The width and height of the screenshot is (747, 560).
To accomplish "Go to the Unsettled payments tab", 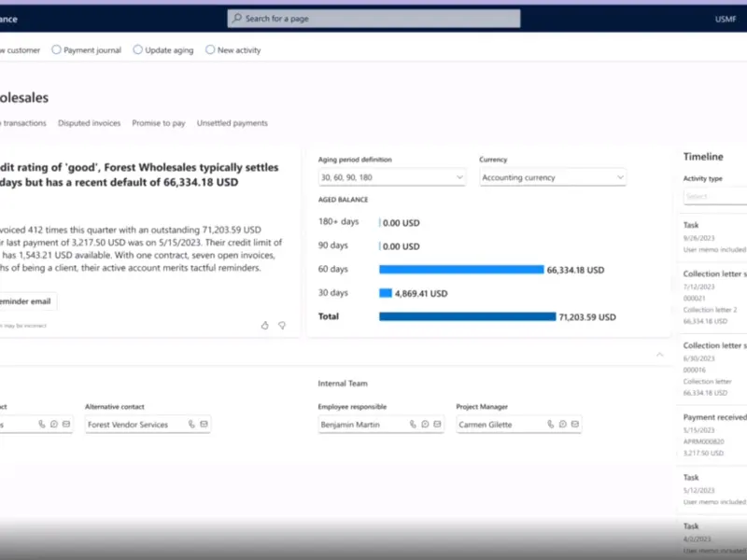I will pyautogui.click(x=232, y=123).
